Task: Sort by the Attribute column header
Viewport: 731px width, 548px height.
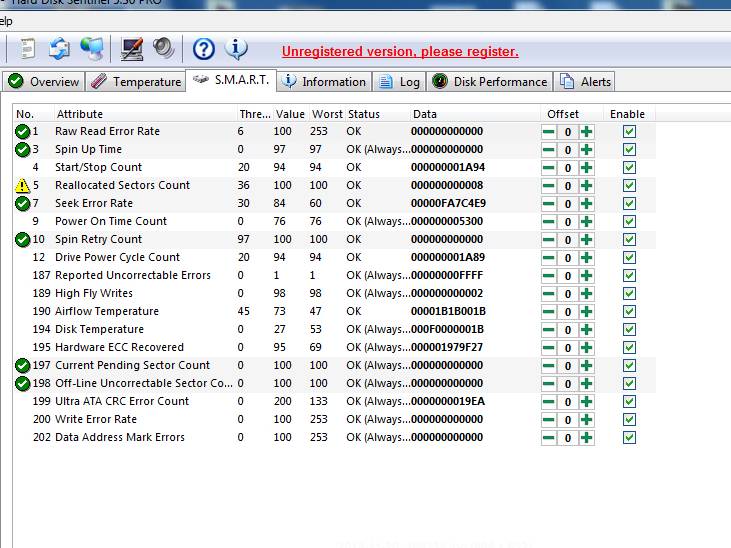Action: point(145,114)
